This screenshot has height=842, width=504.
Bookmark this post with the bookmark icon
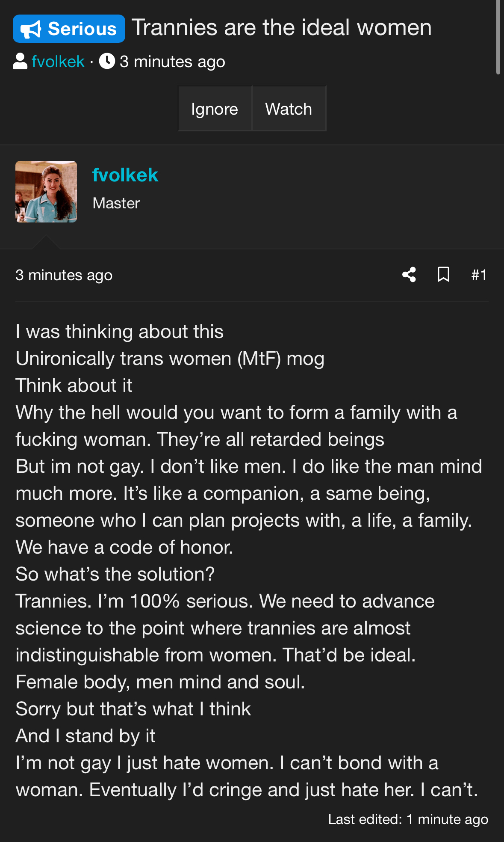click(443, 275)
